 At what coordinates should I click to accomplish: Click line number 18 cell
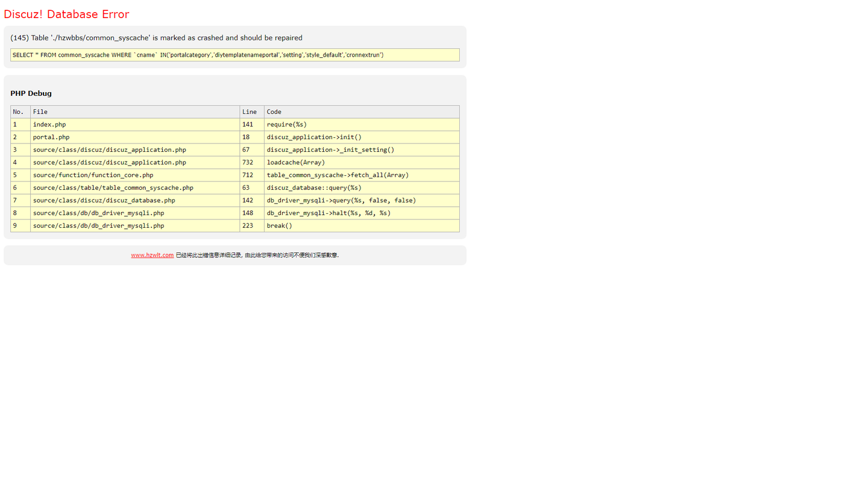tap(252, 137)
